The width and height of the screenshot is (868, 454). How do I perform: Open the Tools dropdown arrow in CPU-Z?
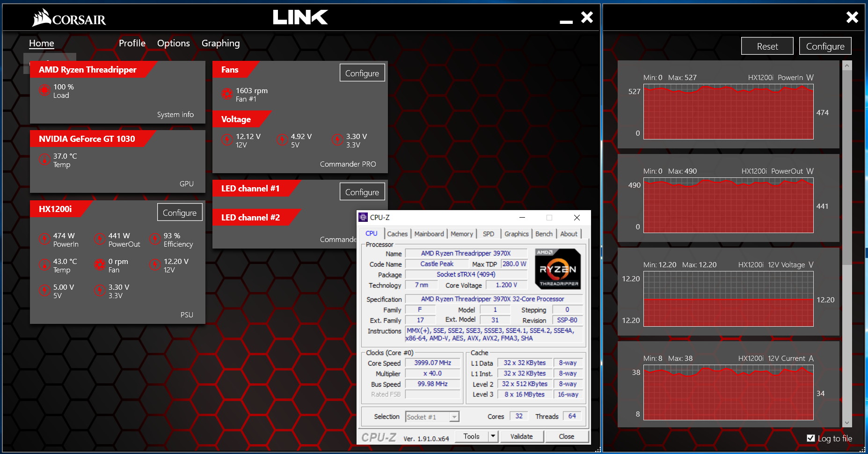tap(492, 436)
